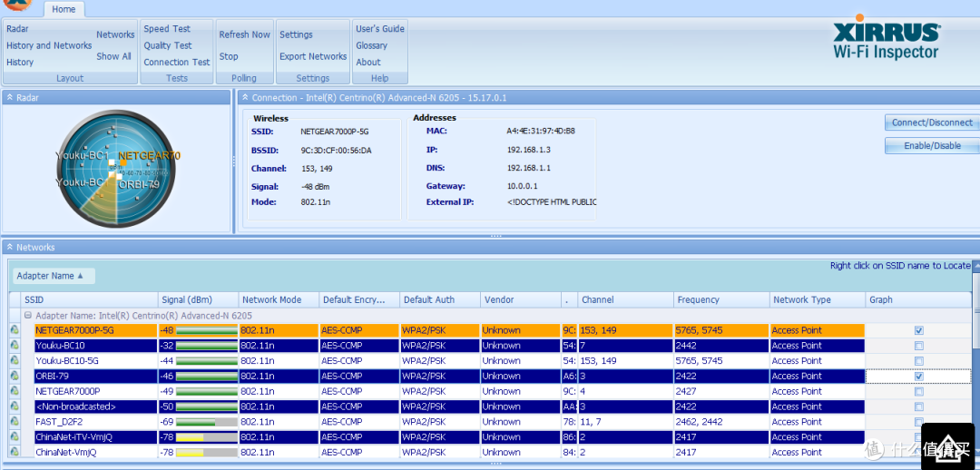Screen dimensions: 980x470
Task: Sort by Vendor column header
Action: pos(521,300)
